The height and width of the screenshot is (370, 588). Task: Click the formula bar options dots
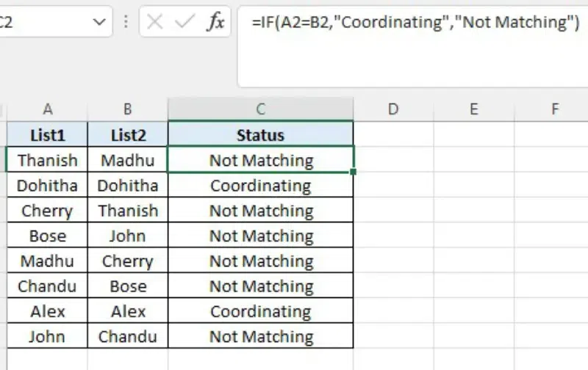[x=126, y=22]
